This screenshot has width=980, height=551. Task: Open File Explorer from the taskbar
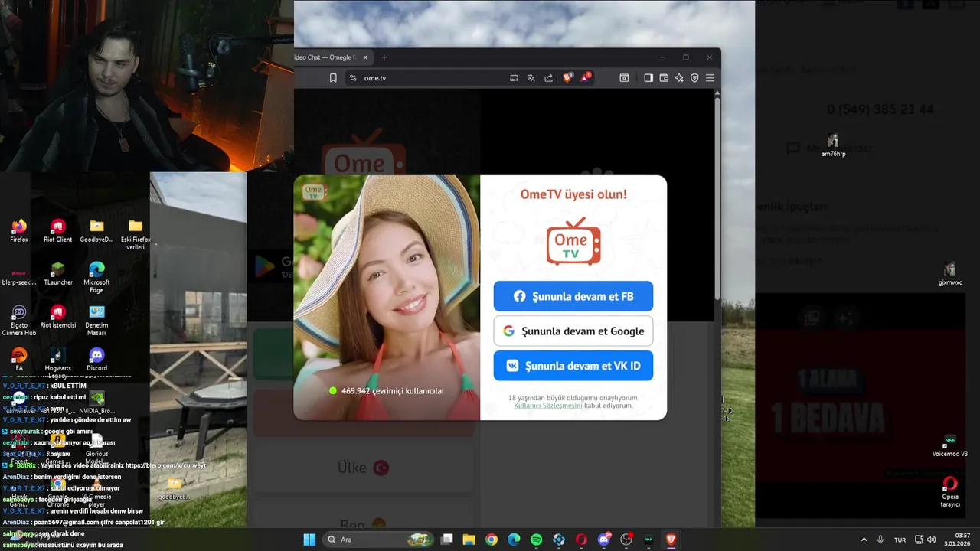469,540
